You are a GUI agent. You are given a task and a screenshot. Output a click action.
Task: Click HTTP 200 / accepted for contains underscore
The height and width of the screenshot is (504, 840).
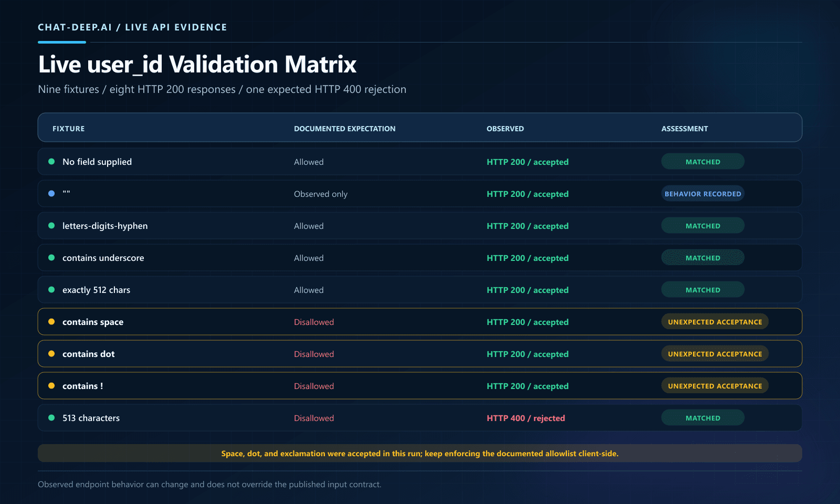pos(528,258)
